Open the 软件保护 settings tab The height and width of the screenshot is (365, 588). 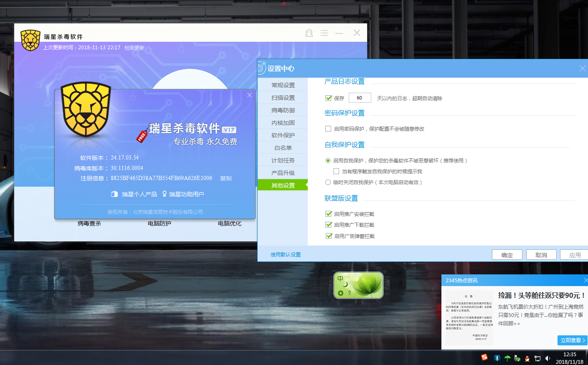tap(283, 135)
